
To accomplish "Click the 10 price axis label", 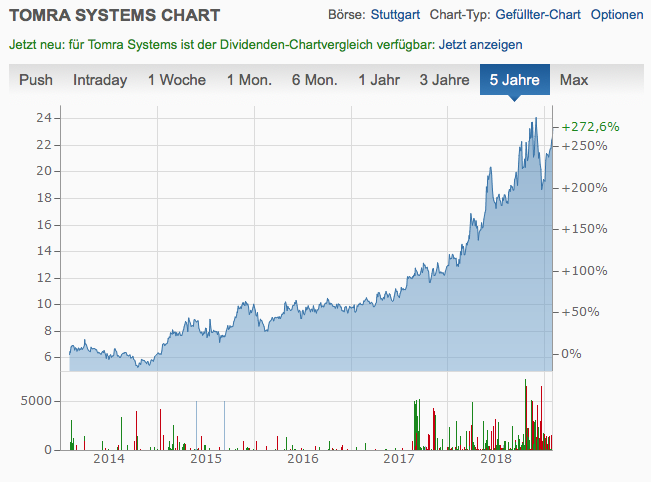I will [44, 304].
